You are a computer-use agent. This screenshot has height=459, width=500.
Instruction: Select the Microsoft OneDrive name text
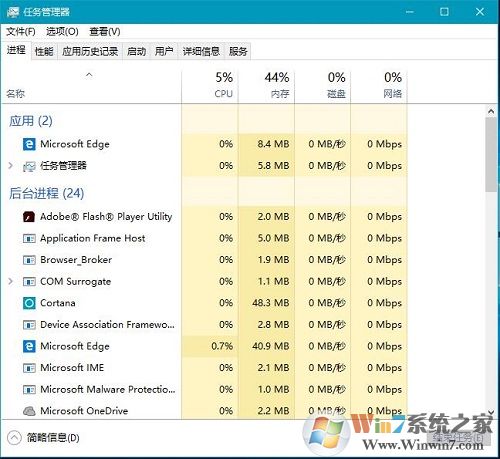click(84, 411)
